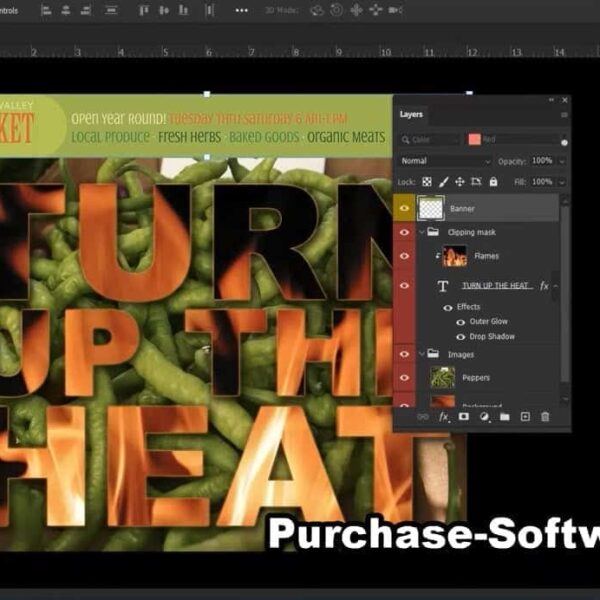Open the Normal blending mode dropdown

point(442,161)
